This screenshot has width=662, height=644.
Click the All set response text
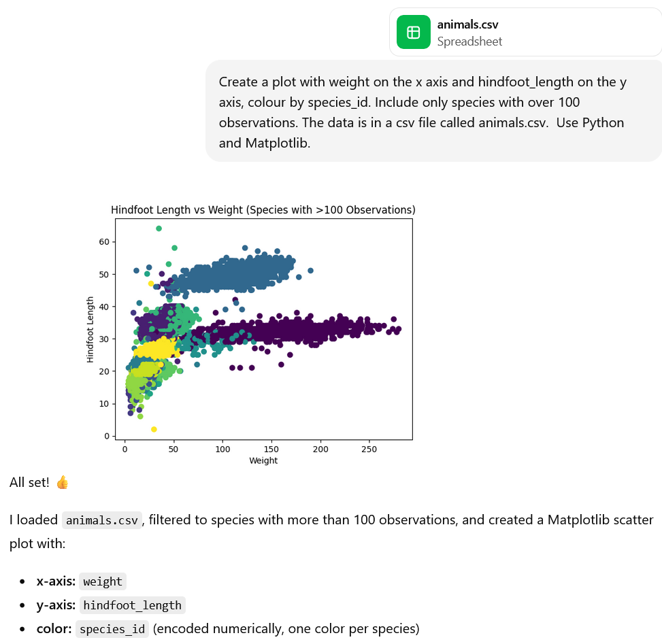point(31,481)
